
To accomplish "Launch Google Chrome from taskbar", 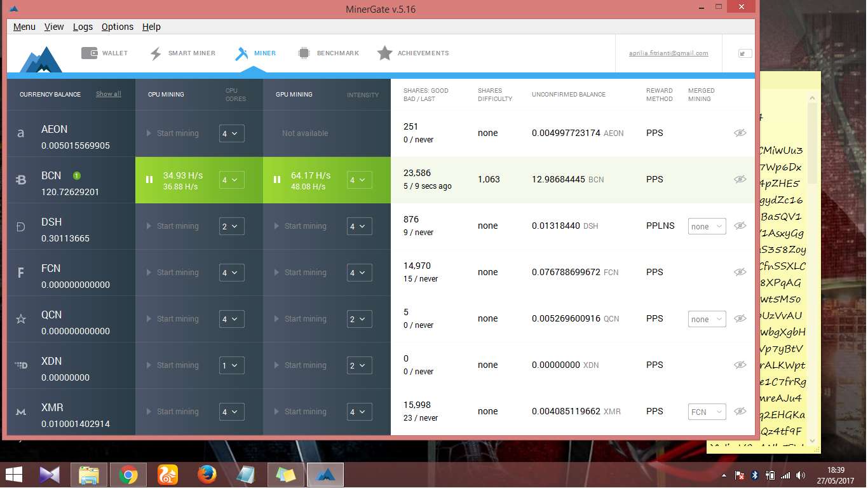I will (x=128, y=475).
